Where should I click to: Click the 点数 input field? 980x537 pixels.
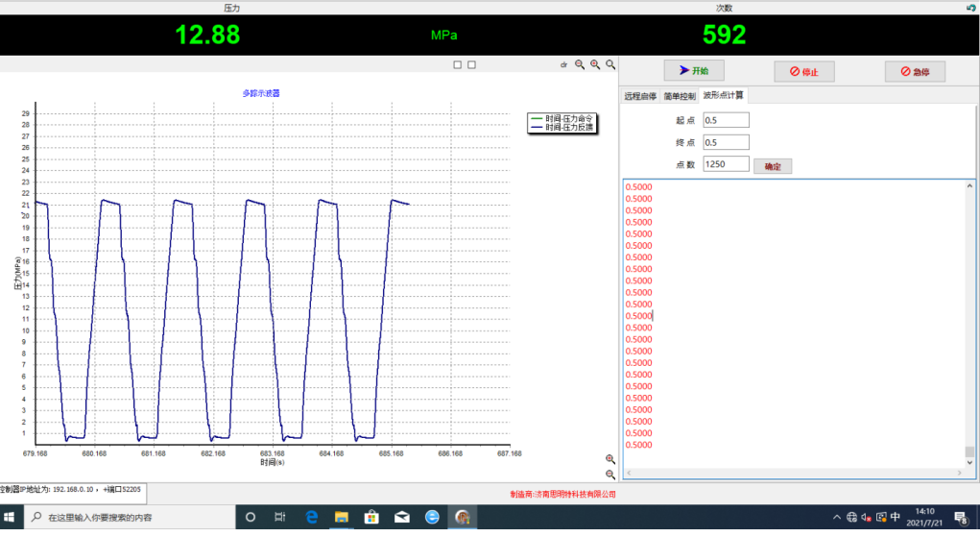coord(725,164)
